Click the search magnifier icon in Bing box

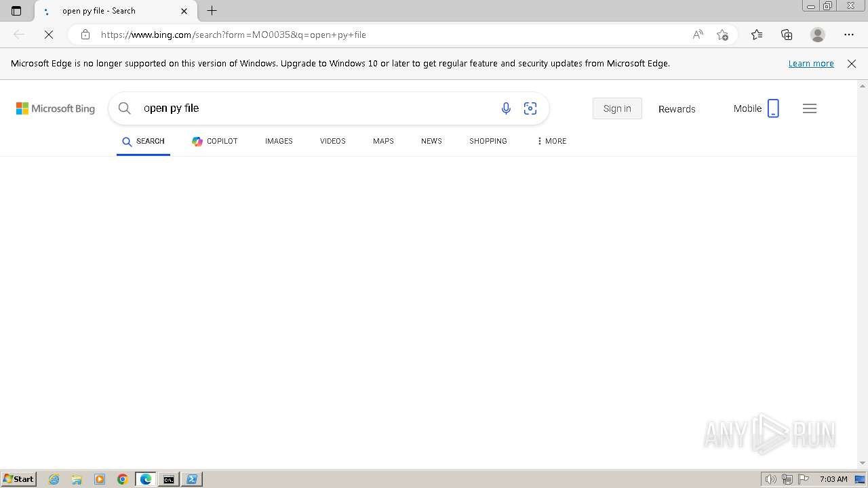click(x=124, y=108)
